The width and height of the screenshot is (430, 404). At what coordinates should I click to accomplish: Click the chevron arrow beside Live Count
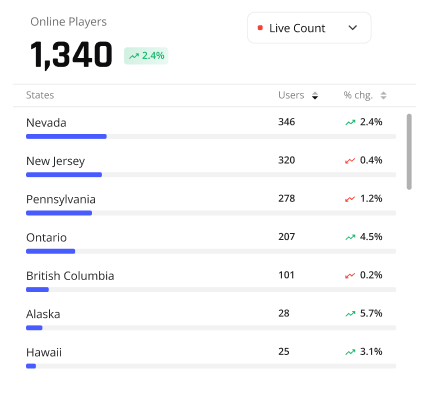[353, 28]
